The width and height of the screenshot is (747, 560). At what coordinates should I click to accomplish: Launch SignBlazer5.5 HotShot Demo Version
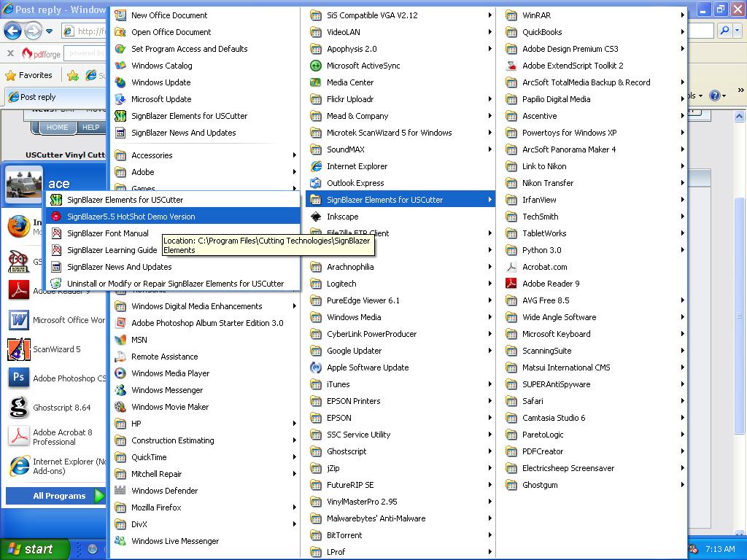point(172,216)
